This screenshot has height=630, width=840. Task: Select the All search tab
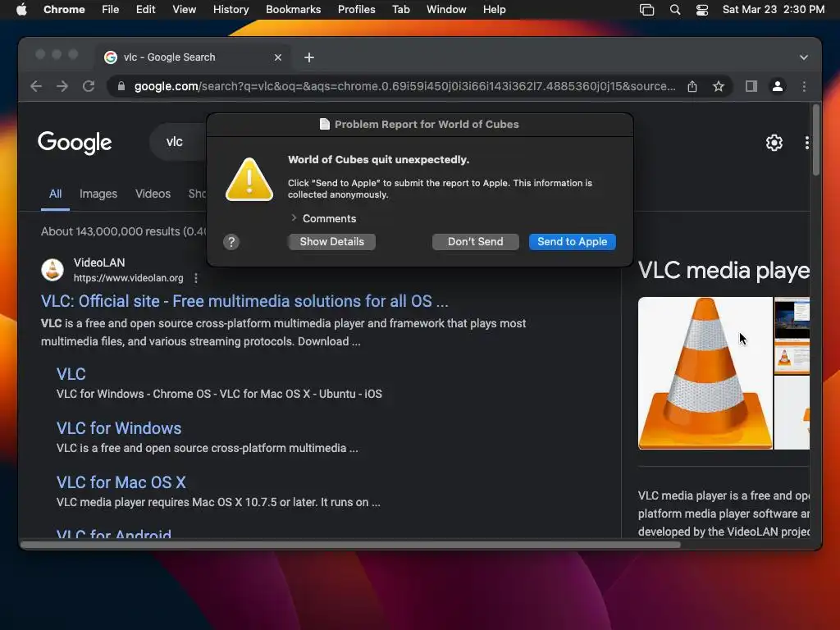[55, 194]
